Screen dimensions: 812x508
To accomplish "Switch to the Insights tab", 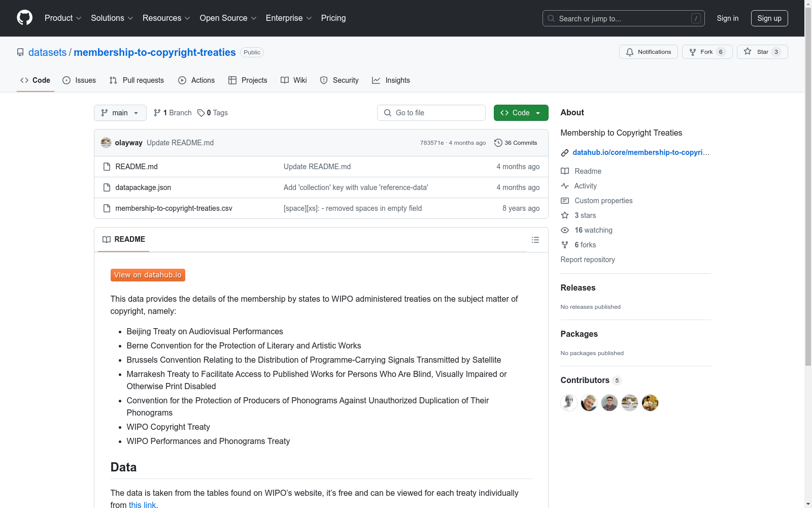I will [x=391, y=80].
